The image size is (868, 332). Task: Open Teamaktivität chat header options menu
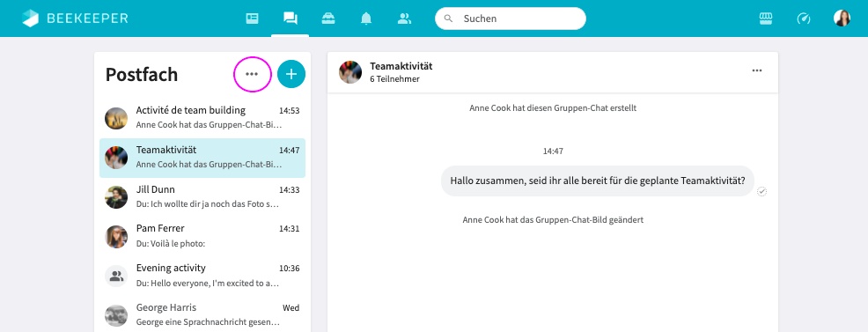click(757, 70)
